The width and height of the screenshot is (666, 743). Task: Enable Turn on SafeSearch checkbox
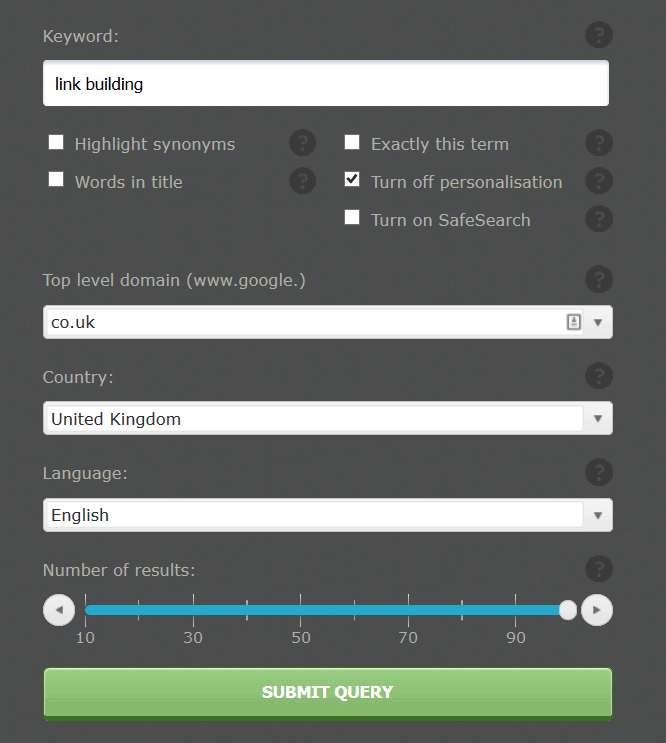352,217
